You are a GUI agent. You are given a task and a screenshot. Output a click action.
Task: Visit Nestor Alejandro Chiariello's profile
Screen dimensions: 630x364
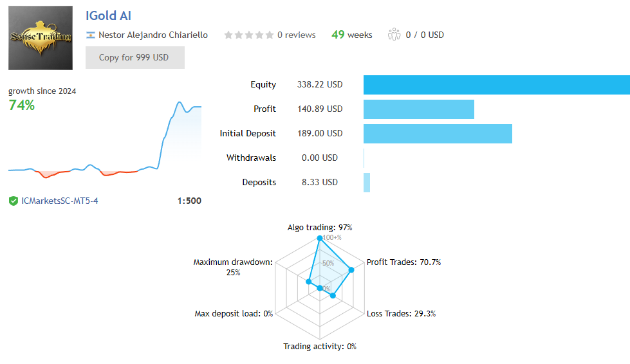(153, 35)
